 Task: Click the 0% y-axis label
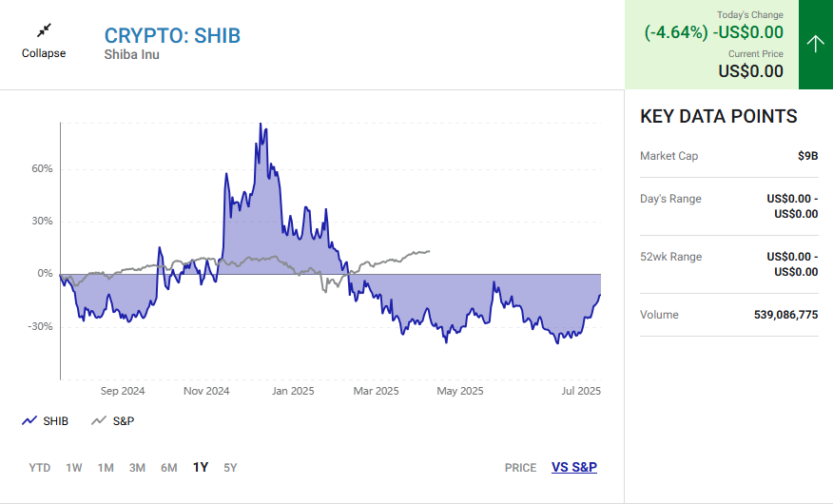point(45,273)
